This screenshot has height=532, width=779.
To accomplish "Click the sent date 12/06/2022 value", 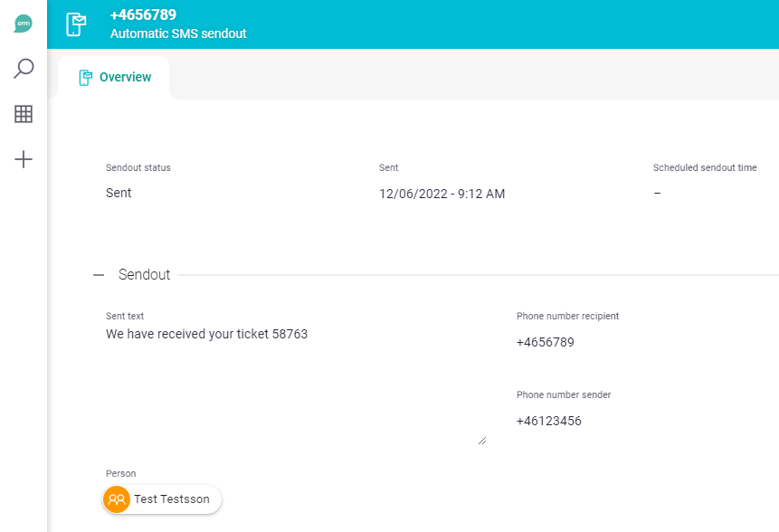I will (x=442, y=194).
